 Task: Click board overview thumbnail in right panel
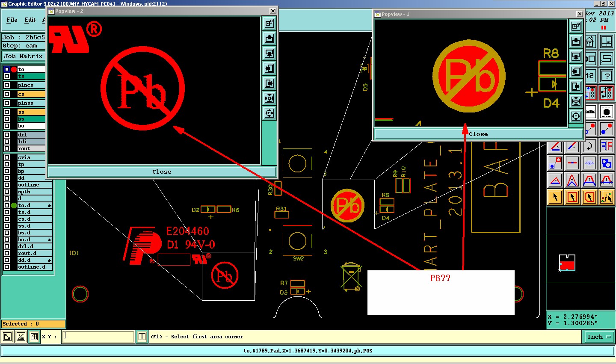pyautogui.click(x=567, y=263)
